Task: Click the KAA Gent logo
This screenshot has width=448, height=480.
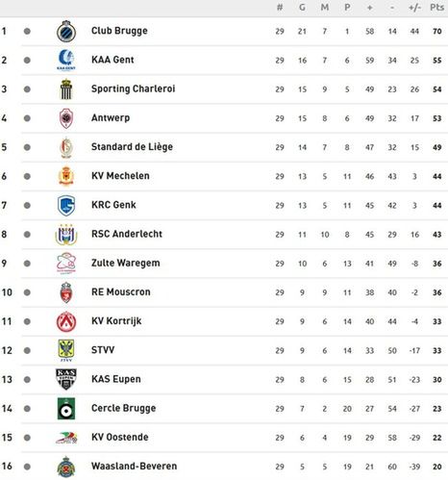Action: tap(66, 60)
